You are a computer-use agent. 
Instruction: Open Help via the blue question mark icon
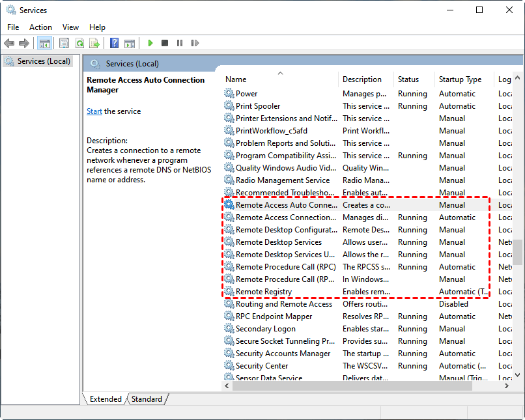click(115, 44)
